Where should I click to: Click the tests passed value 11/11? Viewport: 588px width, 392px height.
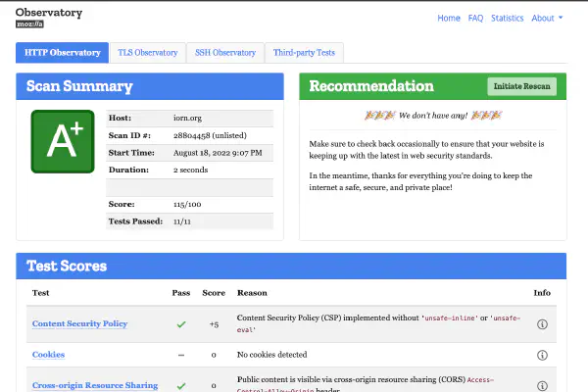pos(182,221)
